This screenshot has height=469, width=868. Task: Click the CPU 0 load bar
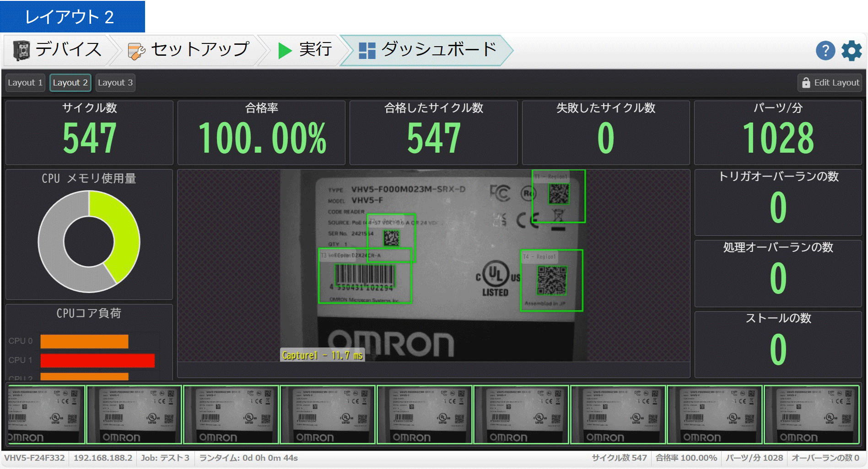(84, 341)
